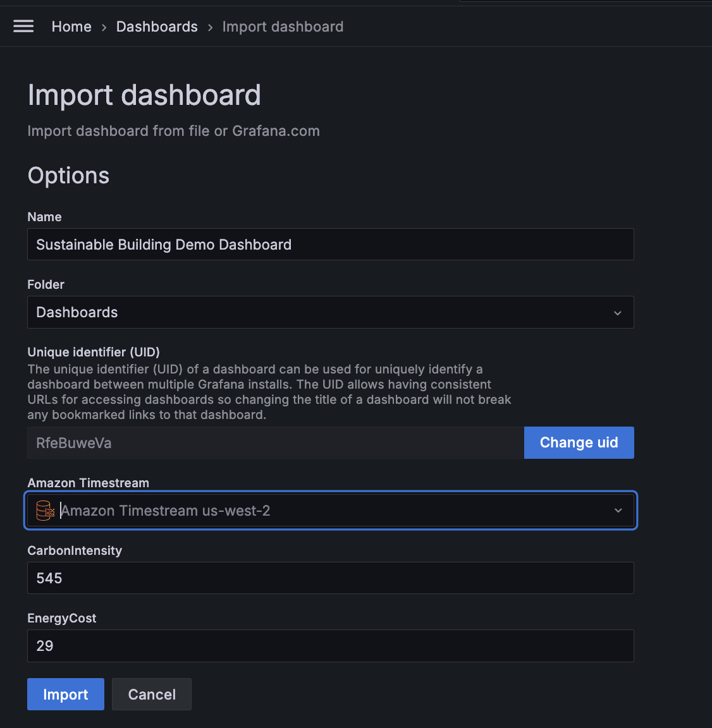Navigate to Dashboards breadcrumb

[x=157, y=27]
